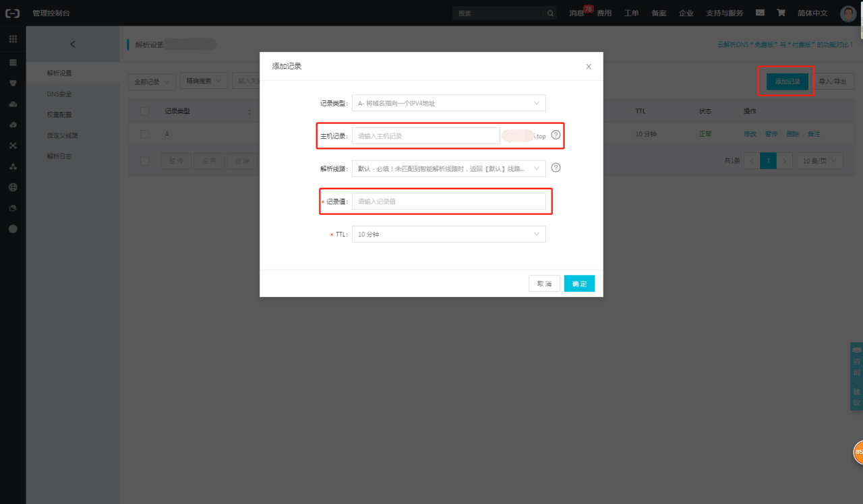The width and height of the screenshot is (863, 504).
Task: Open the shopping cart icon
Action: pos(781,12)
